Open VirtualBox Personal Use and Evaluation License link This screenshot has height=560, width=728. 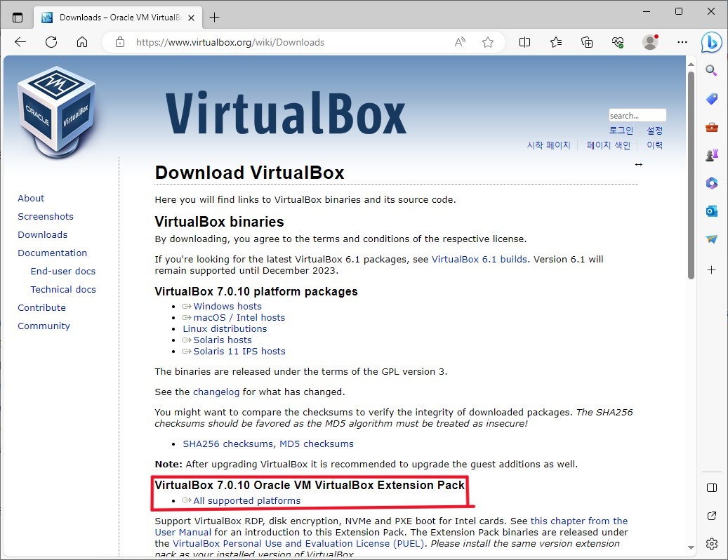pyautogui.click(x=298, y=543)
